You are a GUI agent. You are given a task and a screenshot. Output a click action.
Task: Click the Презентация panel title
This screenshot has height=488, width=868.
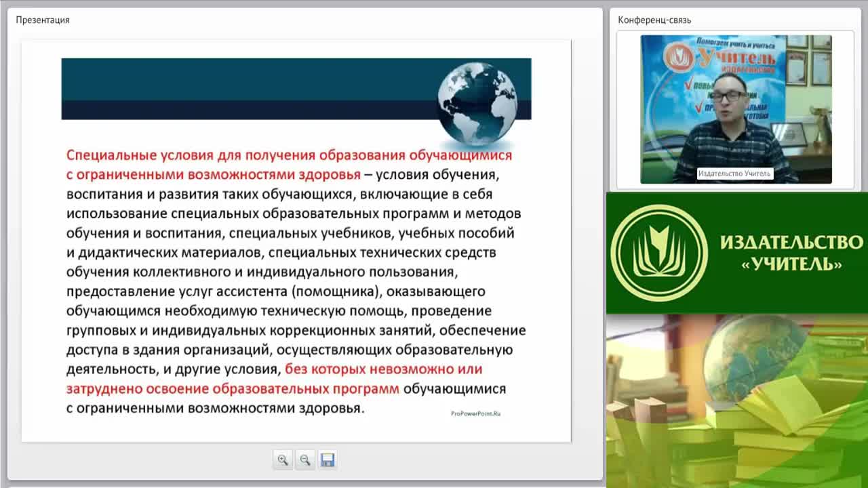coord(43,20)
